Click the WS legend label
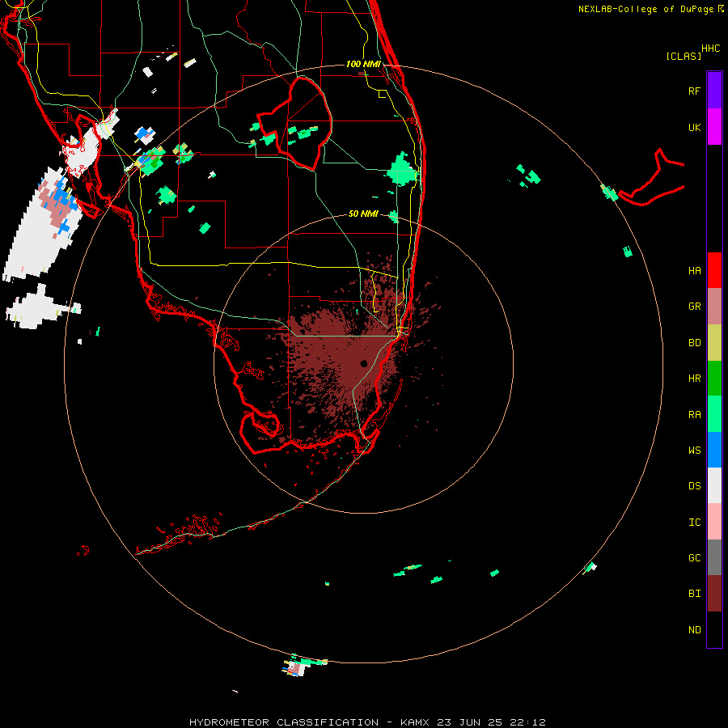728x728 pixels. click(694, 451)
